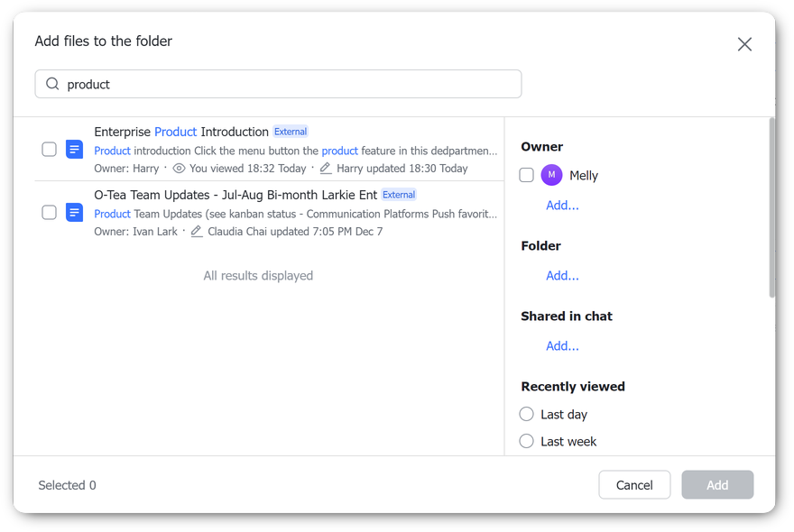The image size is (794, 532).
Task: Click the O-Tea Team Updates document icon
Action: pyautogui.click(x=75, y=213)
